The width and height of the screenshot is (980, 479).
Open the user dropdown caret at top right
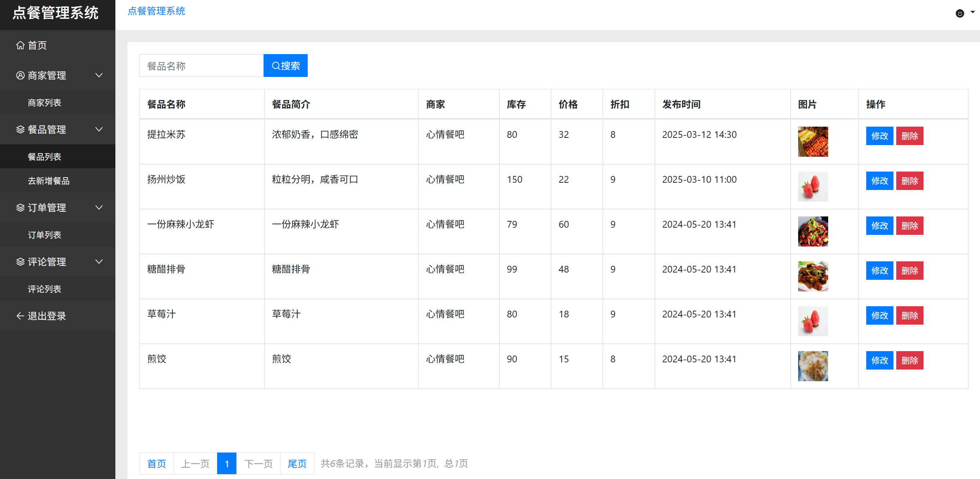click(973, 12)
